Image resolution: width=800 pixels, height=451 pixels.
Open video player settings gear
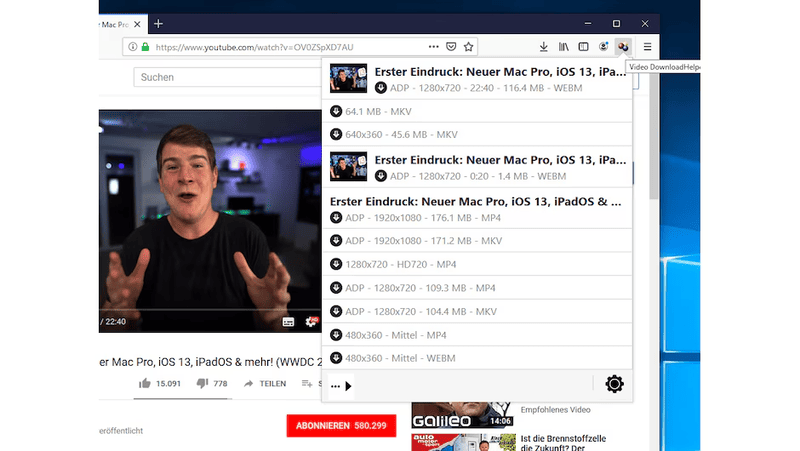tap(311, 321)
